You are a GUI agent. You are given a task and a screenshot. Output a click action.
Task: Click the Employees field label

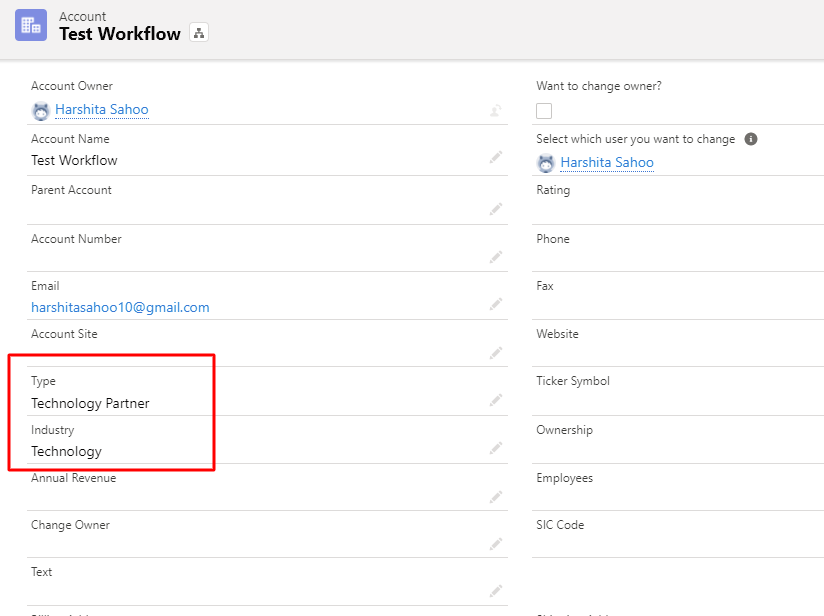pyautogui.click(x=564, y=478)
